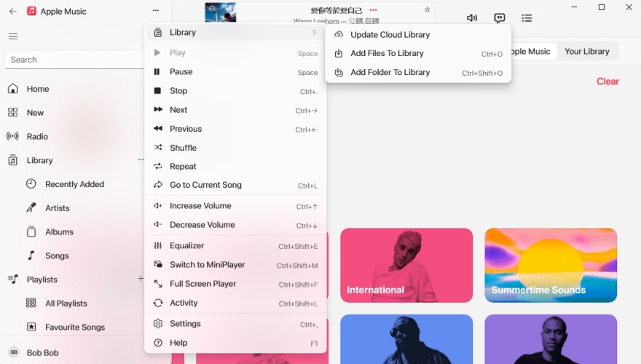Viewport: 641px width, 364px height.
Task: Open the lyrics speech-bubble icon
Action: 499,18
